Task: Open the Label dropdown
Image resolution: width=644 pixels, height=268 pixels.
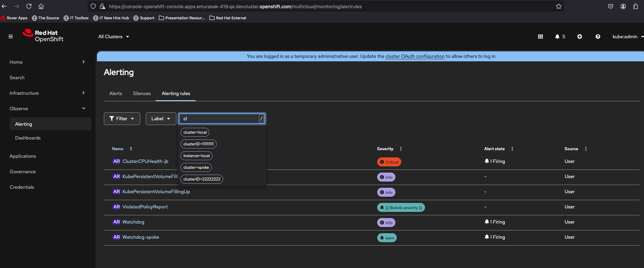Action: [x=161, y=118]
